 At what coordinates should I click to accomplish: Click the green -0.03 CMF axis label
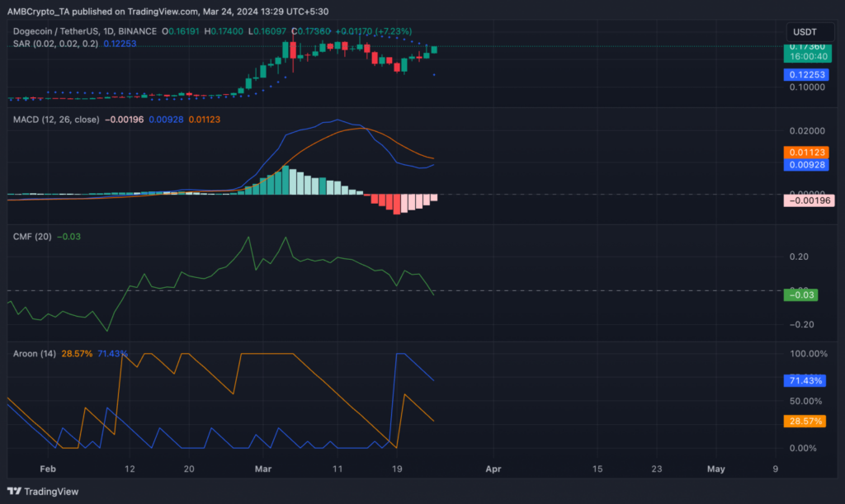click(802, 294)
